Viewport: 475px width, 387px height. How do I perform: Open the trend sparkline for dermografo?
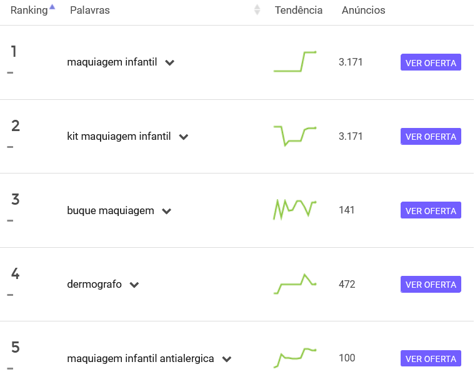point(295,284)
